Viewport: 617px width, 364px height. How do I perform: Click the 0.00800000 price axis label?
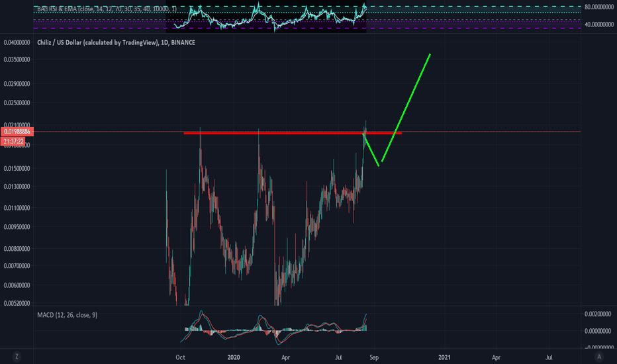pos(17,249)
